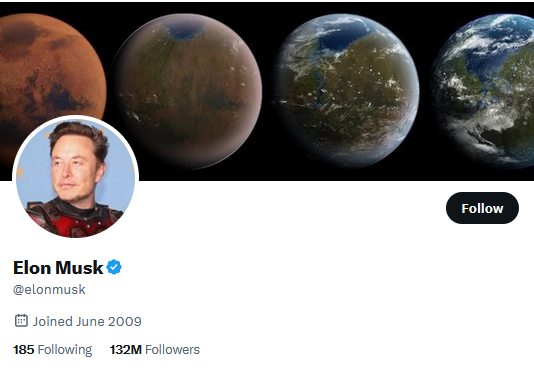Click the Elon Musk display name

coord(58,267)
